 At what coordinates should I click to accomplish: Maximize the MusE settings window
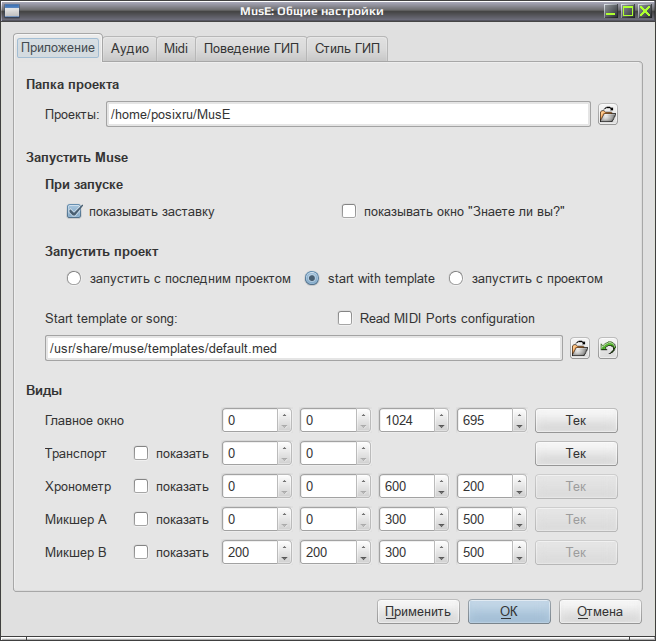coord(628,11)
